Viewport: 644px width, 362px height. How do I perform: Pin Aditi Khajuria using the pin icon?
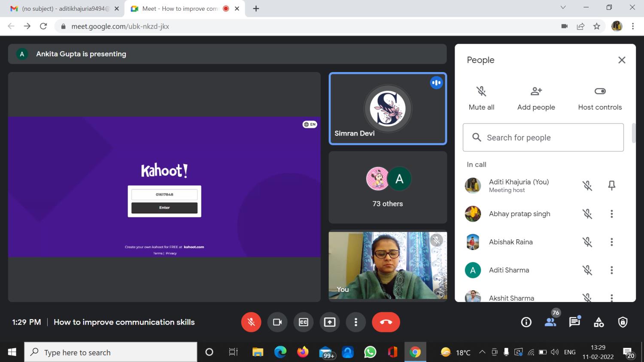click(x=612, y=185)
